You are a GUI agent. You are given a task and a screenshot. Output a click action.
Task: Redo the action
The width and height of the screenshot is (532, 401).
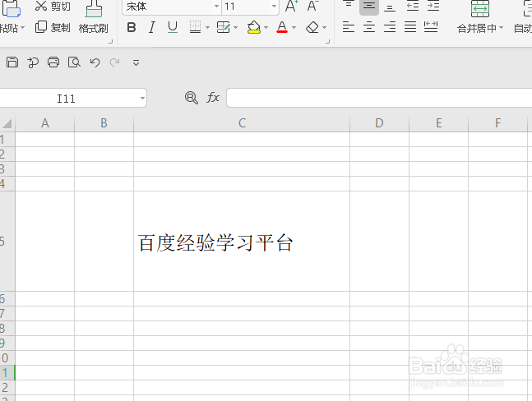tap(114, 62)
